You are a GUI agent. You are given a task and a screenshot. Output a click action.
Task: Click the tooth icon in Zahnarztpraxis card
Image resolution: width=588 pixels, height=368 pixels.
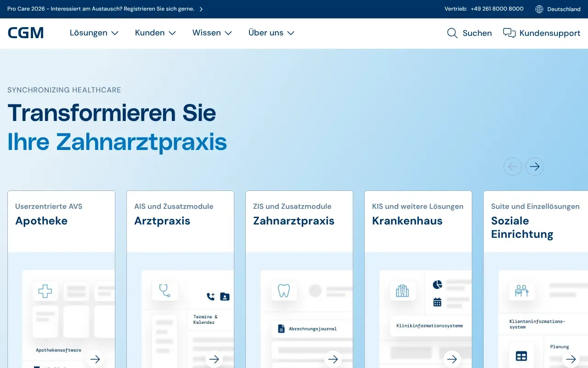pyautogui.click(x=284, y=291)
